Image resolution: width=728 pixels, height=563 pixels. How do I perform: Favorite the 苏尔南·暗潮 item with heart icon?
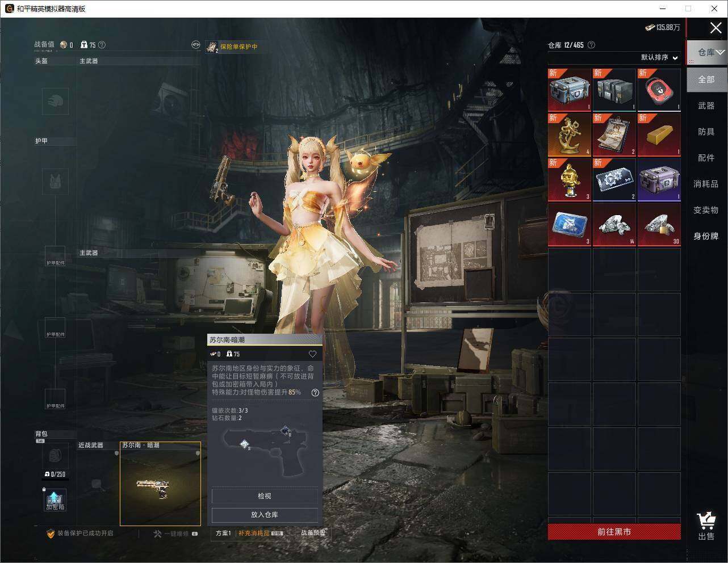(x=312, y=354)
